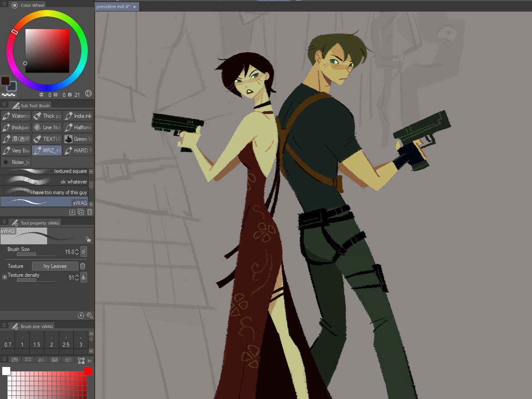Viewport: 532px width, 399px height.
Task: Switch to the Color Set tab
Action: point(15,360)
